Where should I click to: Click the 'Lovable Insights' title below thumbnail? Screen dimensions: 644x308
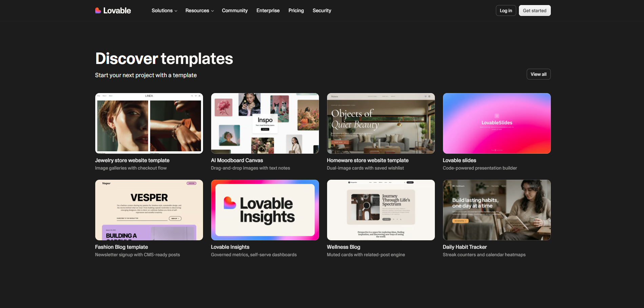(230, 247)
